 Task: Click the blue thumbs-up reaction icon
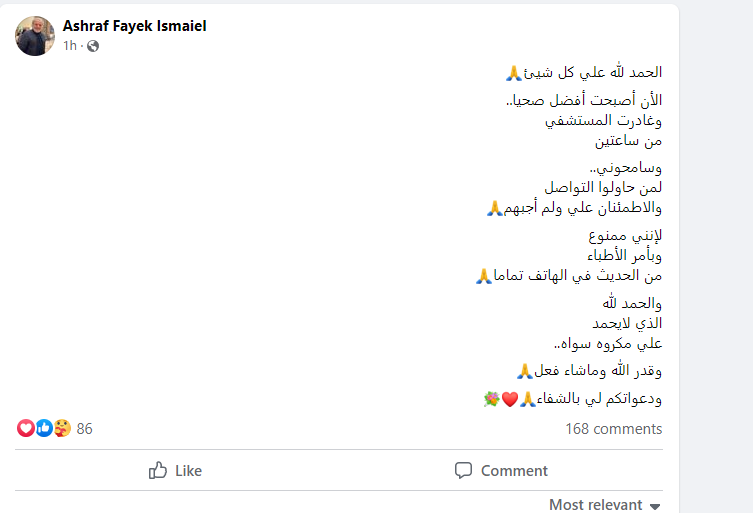(x=44, y=428)
